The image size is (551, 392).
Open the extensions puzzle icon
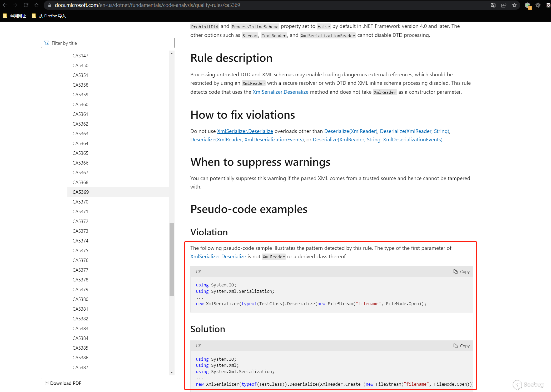(x=538, y=5)
